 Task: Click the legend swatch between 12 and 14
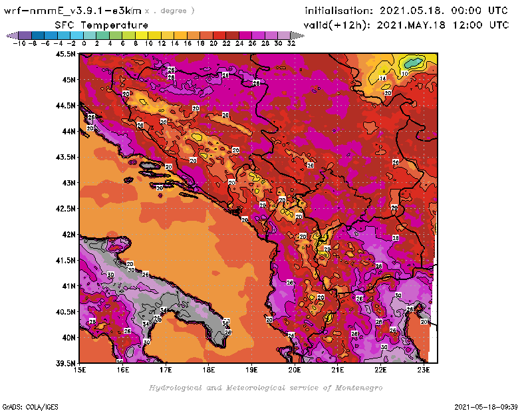tap(168, 35)
